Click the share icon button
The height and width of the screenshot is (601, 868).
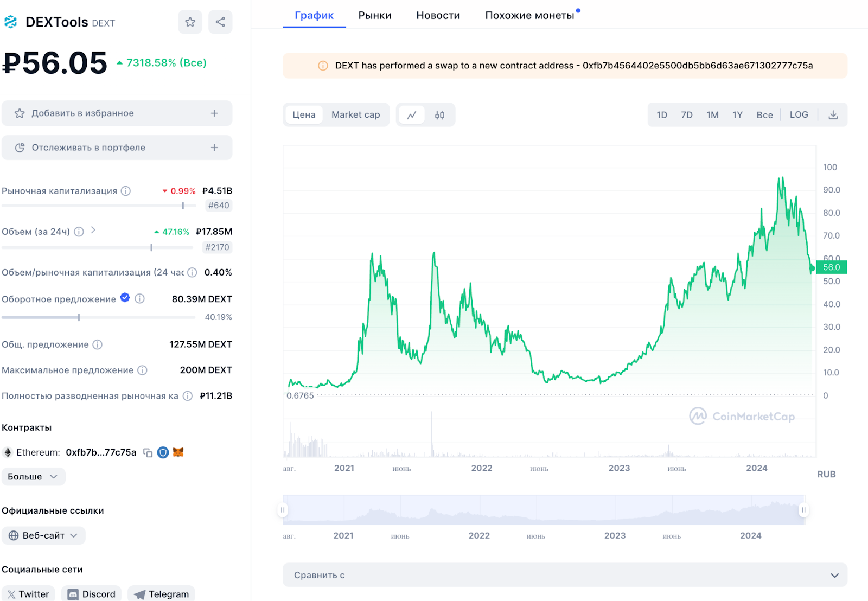pos(220,22)
